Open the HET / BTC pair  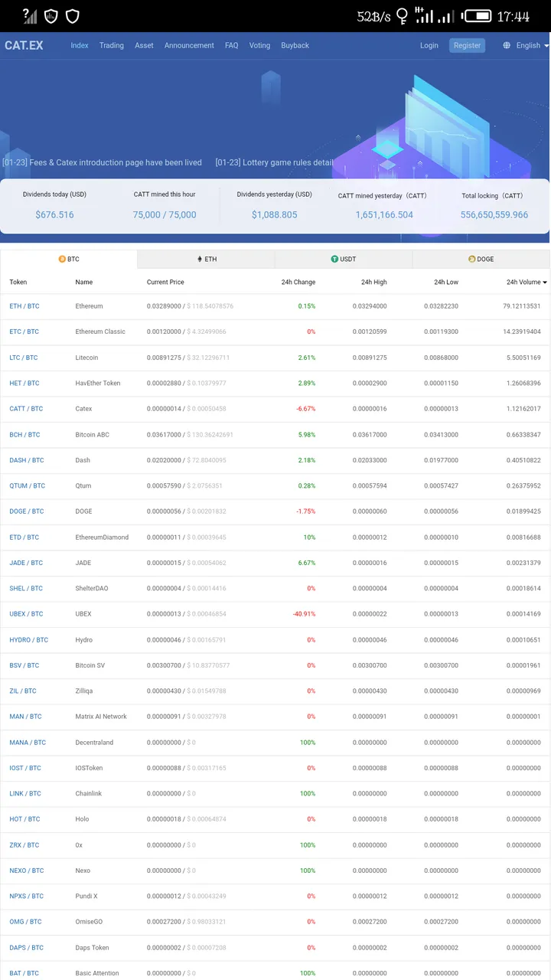coord(24,383)
